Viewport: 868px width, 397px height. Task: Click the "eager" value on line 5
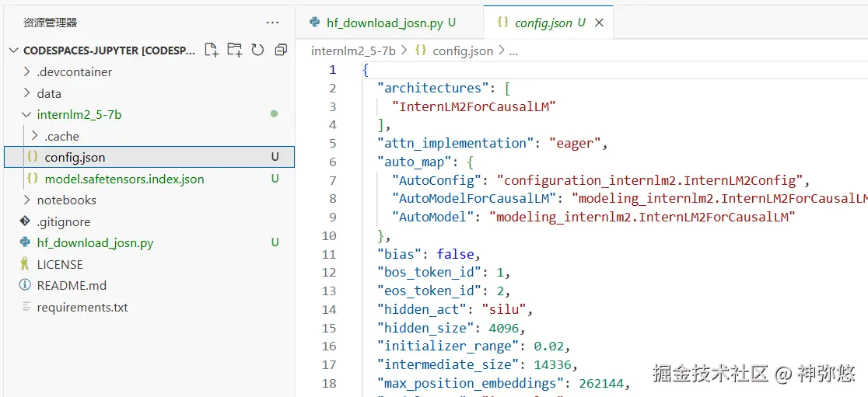click(575, 143)
